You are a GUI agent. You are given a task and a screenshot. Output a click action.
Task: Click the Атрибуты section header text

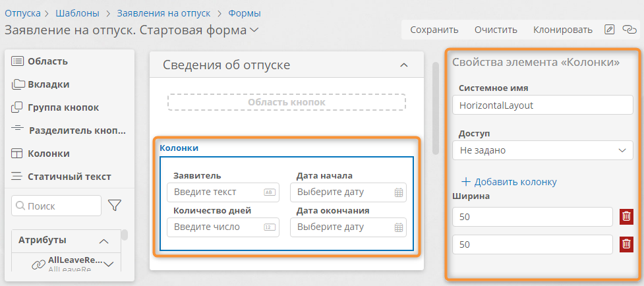pos(42,241)
